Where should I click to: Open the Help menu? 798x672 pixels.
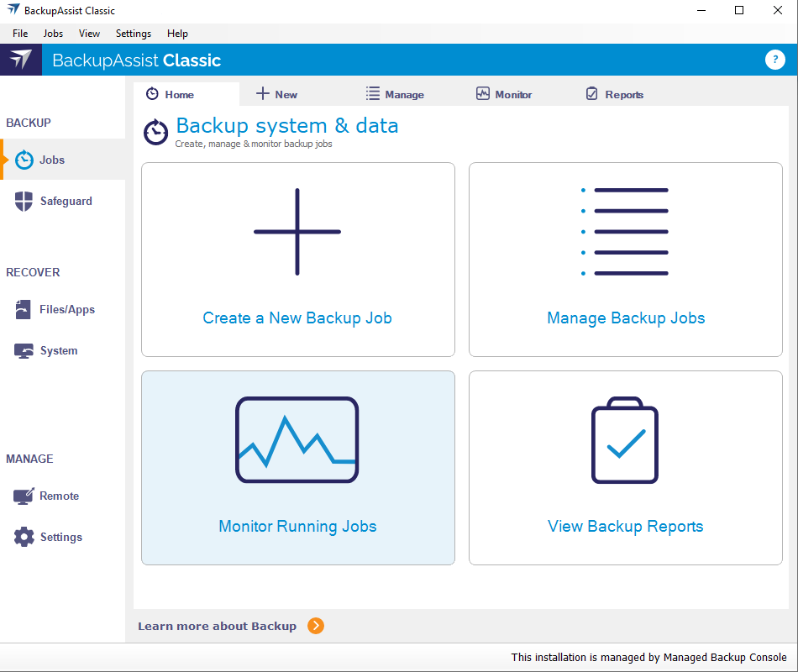(177, 34)
